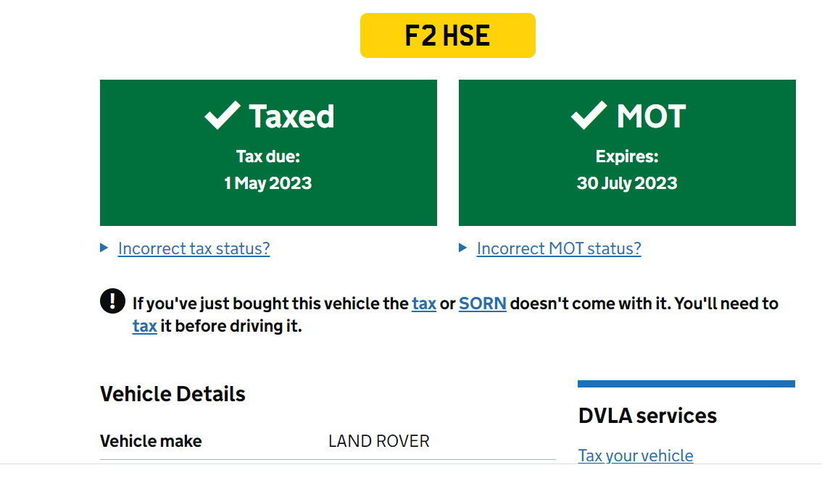Click the MOT Expires 30 July 2023 text
Viewport: 822px width, 499px height.
627,170
